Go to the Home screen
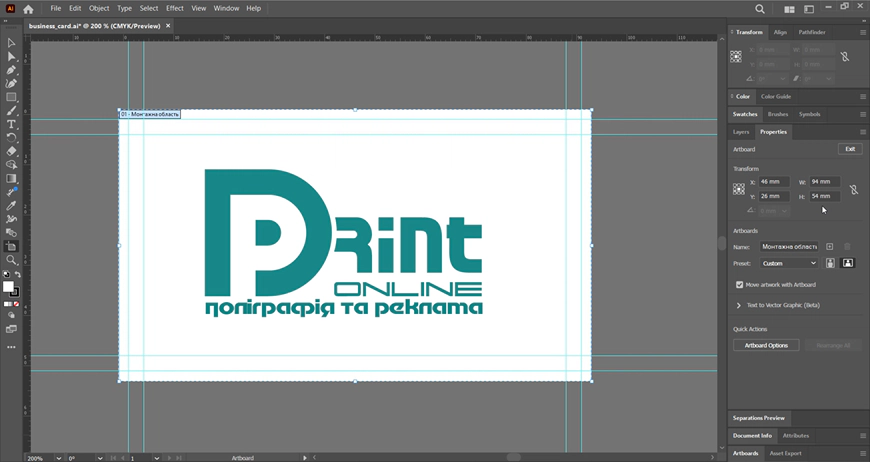The width and height of the screenshot is (870, 462). pos(28,9)
